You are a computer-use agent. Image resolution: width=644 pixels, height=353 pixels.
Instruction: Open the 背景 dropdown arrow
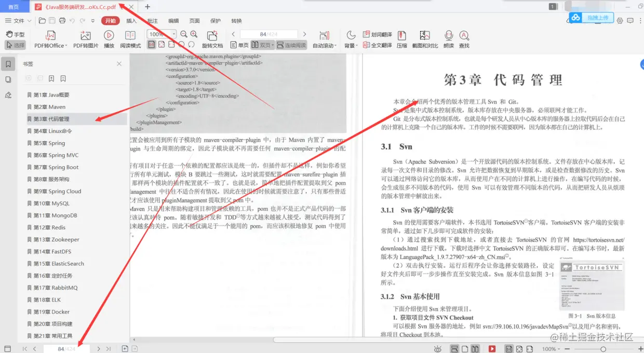357,46
